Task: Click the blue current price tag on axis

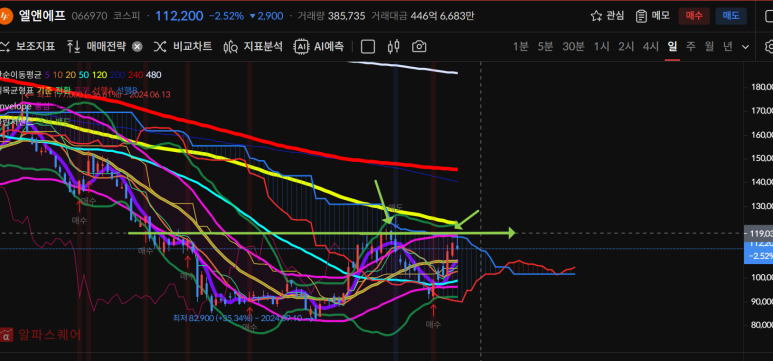Action: pyautogui.click(x=758, y=251)
